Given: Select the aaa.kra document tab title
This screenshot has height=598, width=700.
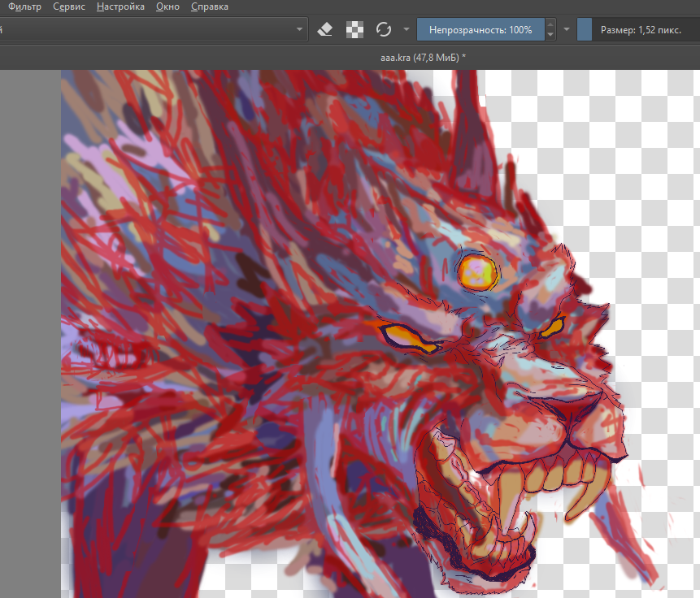Looking at the screenshot, I should tap(423, 58).
